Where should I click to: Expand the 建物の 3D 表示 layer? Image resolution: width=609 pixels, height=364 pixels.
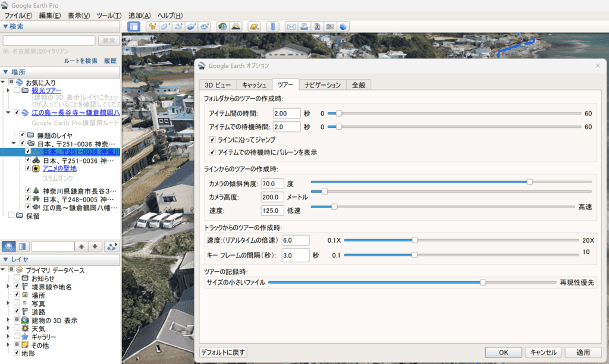pyautogui.click(x=8, y=320)
